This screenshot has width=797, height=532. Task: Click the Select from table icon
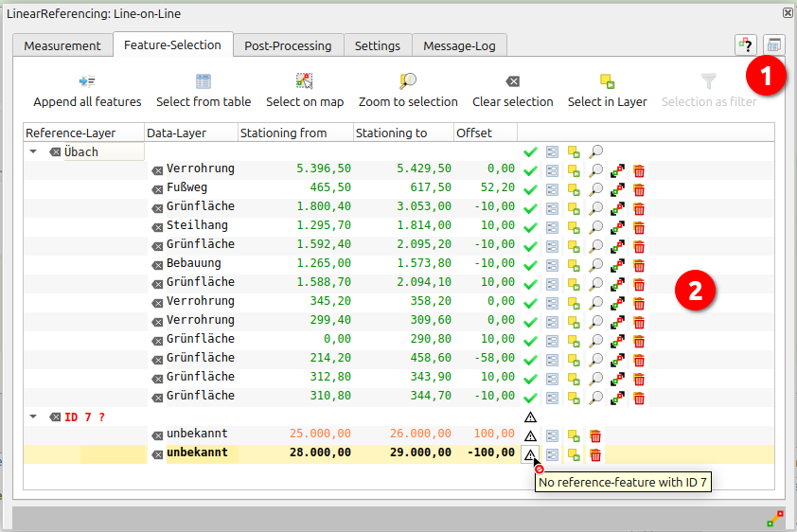(204, 81)
